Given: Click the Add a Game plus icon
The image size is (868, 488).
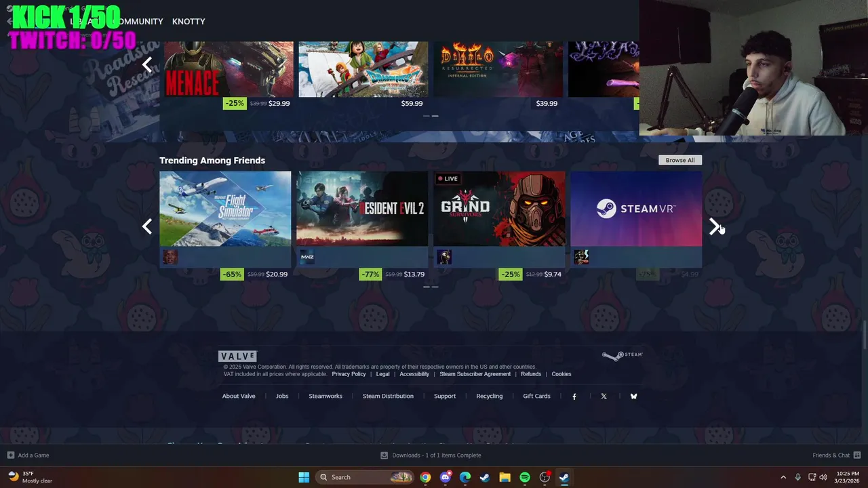Looking at the screenshot, I should click(x=10, y=455).
